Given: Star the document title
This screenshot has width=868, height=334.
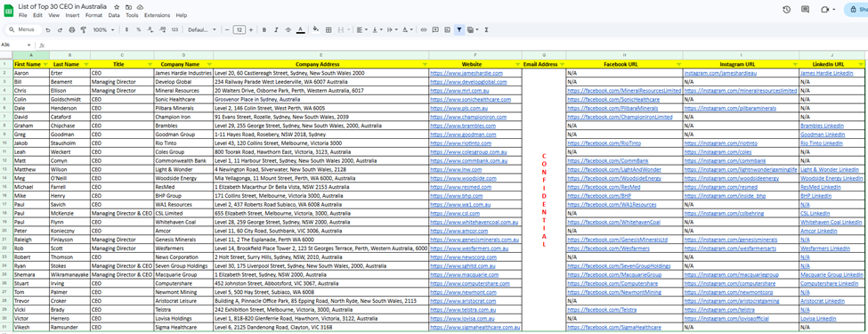Looking at the screenshot, I should point(117,6).
